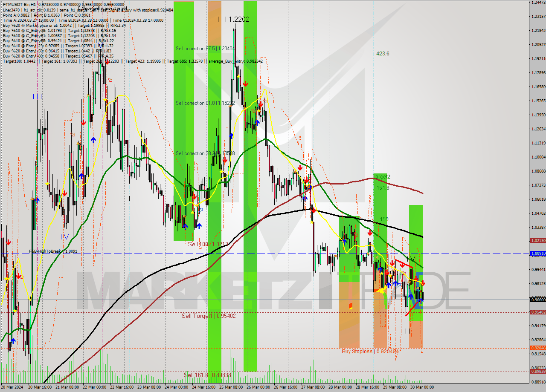Click the black 0.96600 current price marker

click(x=537, y=300)
